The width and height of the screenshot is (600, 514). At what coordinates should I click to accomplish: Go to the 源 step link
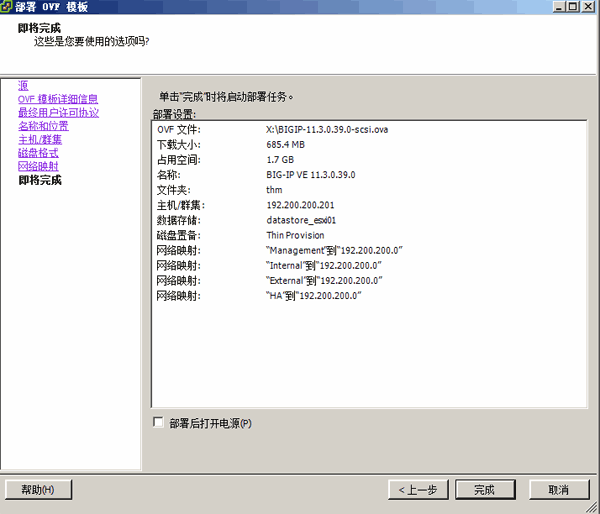tap(23, 85)
